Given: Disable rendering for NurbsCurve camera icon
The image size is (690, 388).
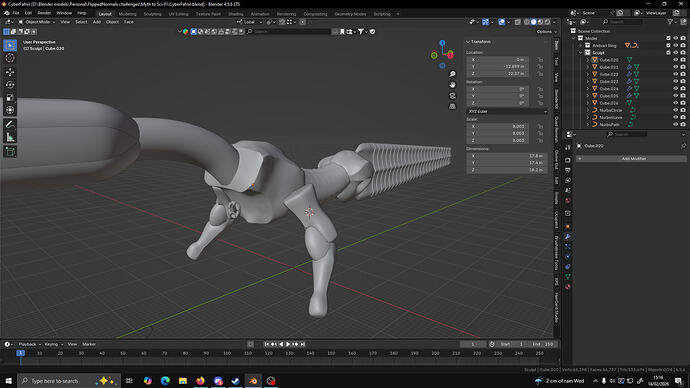Looking at the screenshot, I should pos(683,117).
